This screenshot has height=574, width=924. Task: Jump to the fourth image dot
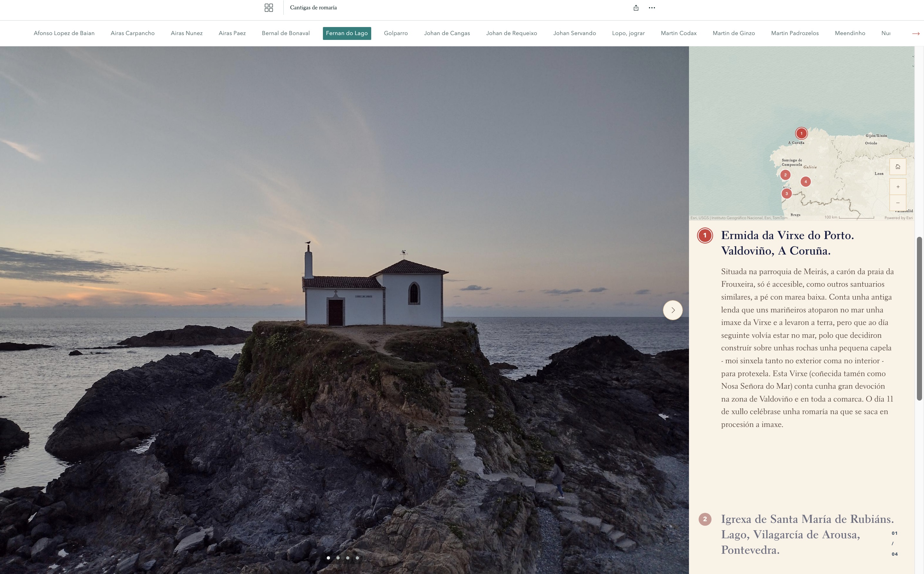357,558
